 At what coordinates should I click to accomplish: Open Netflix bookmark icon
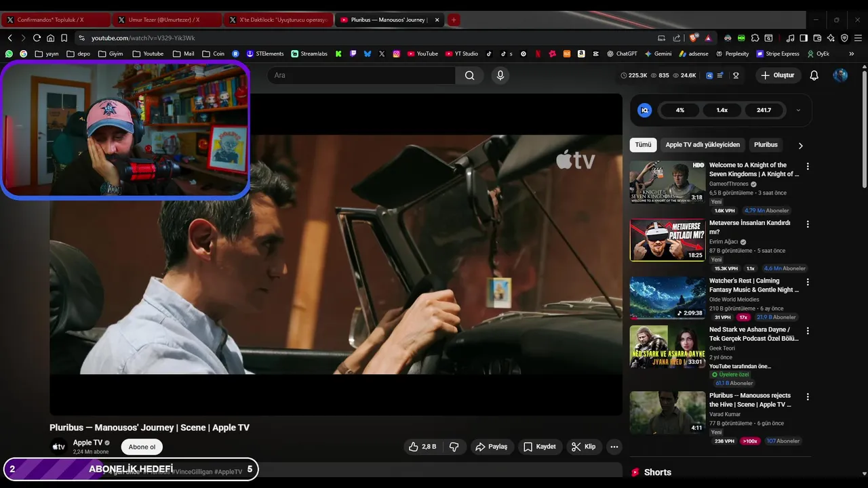538,54
